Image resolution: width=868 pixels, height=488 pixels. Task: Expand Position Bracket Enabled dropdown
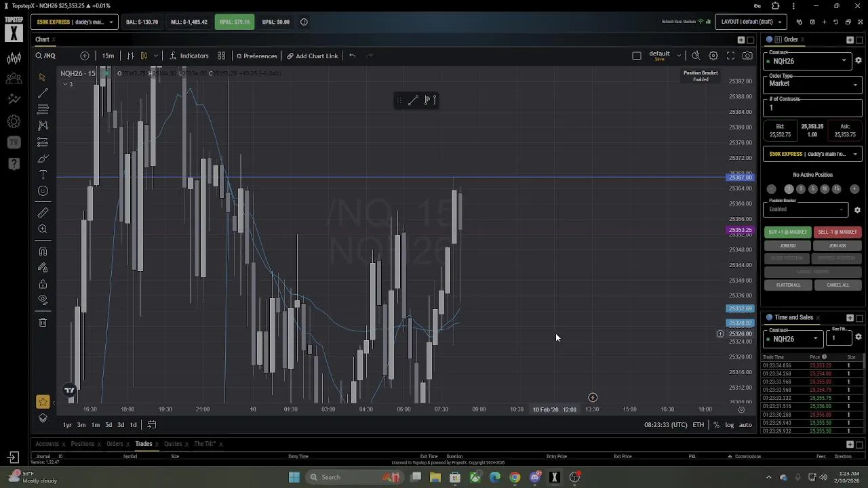(x=806, y=209)
